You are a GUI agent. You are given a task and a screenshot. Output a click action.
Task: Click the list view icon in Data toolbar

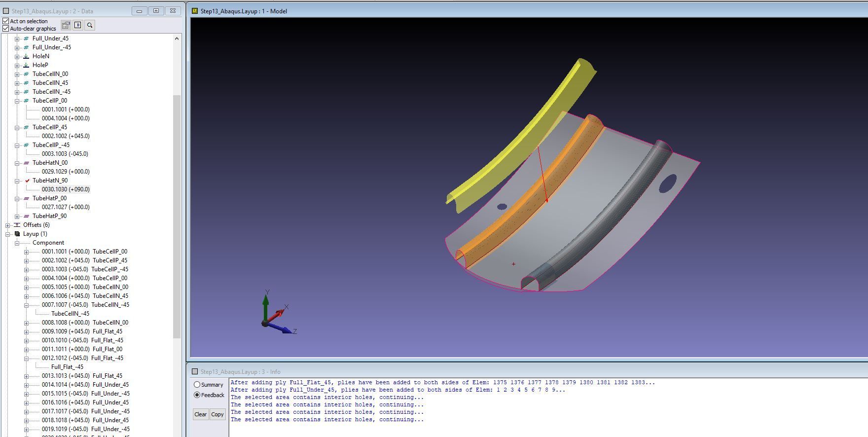(x=78, y=25)
